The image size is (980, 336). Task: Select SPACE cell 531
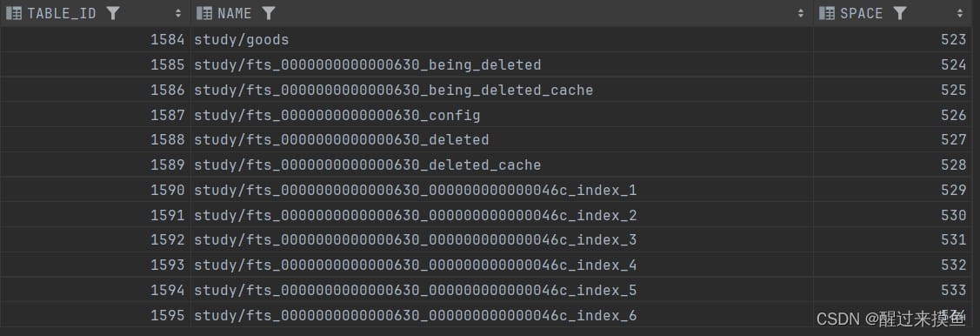[x=892, y=240]
